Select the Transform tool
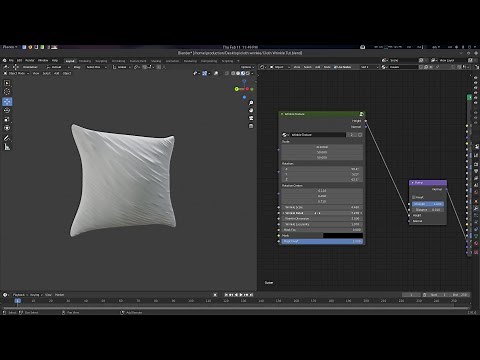 (7, 128)
